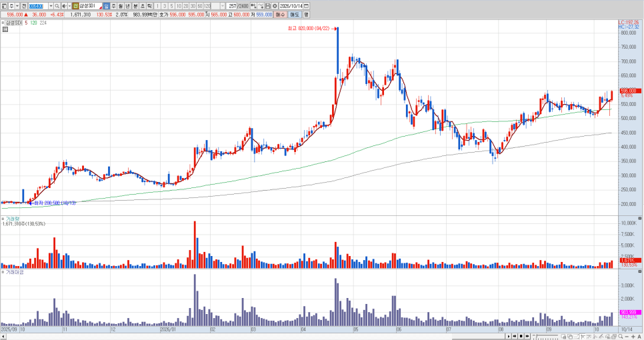Click the red 596,000 current price tag on axis
The image size is (644, 340).
(x=629, y=91)
